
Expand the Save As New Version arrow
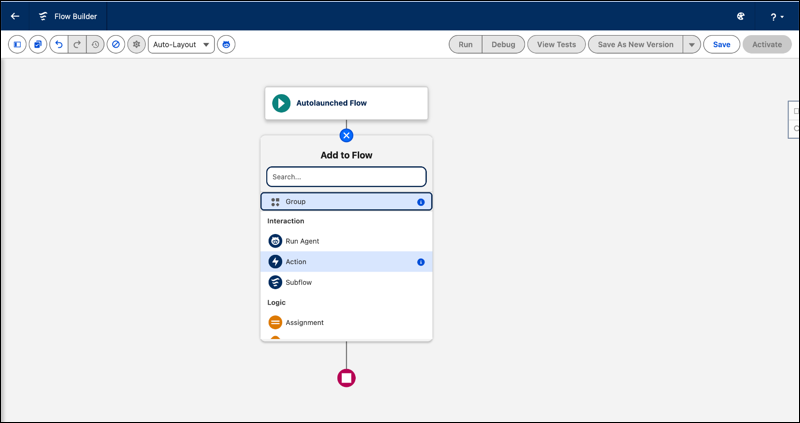coord(691,44)
